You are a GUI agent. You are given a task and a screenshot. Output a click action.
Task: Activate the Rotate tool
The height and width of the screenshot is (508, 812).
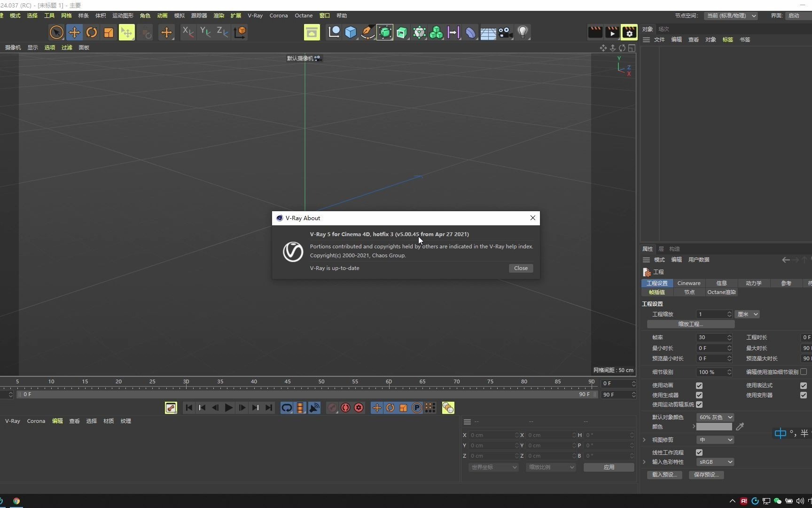[92, 32]
